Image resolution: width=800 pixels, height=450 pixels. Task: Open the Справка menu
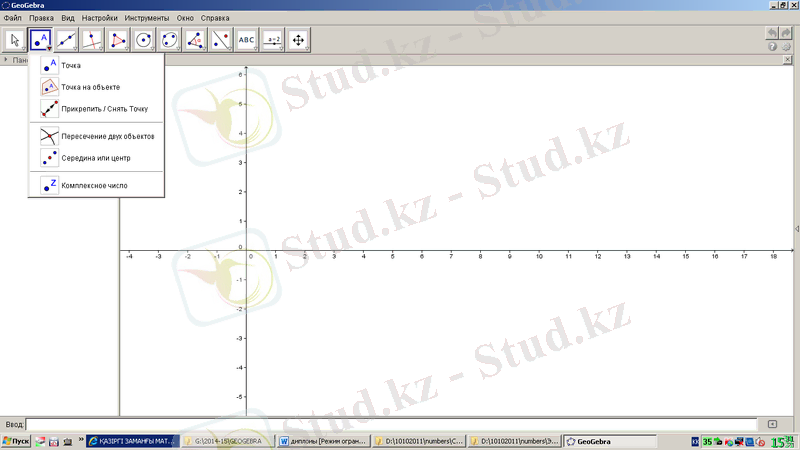click(215, 18)
